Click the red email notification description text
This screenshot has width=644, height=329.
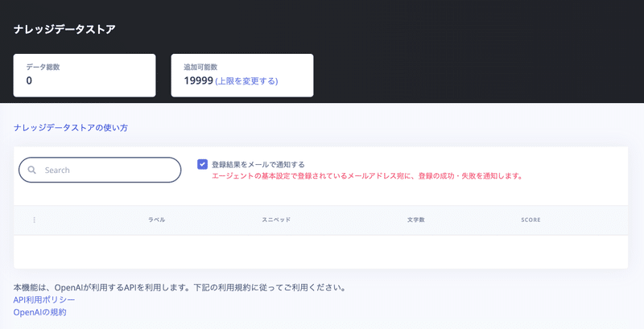coord(367,176)
